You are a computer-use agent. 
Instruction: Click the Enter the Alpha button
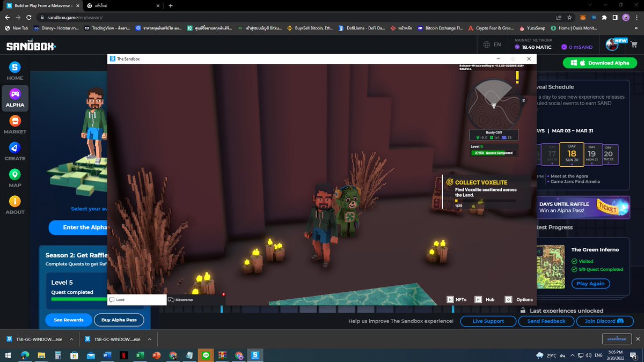[78, 227]
